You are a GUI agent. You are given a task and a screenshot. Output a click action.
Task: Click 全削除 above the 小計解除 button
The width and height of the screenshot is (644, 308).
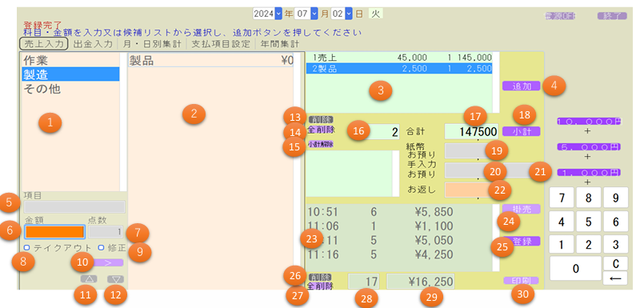[x=321, y=130]
